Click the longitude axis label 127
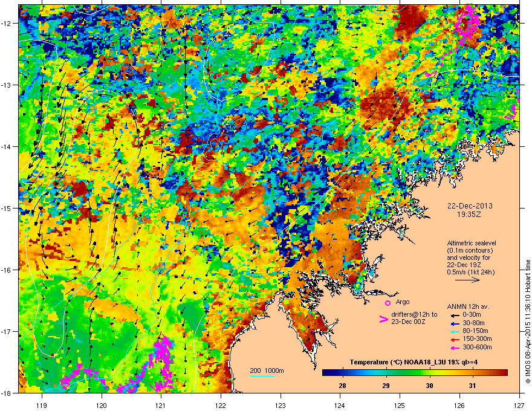Image resolution: width=532 pixels, height=411 pixels. click(x=519, y=405)
